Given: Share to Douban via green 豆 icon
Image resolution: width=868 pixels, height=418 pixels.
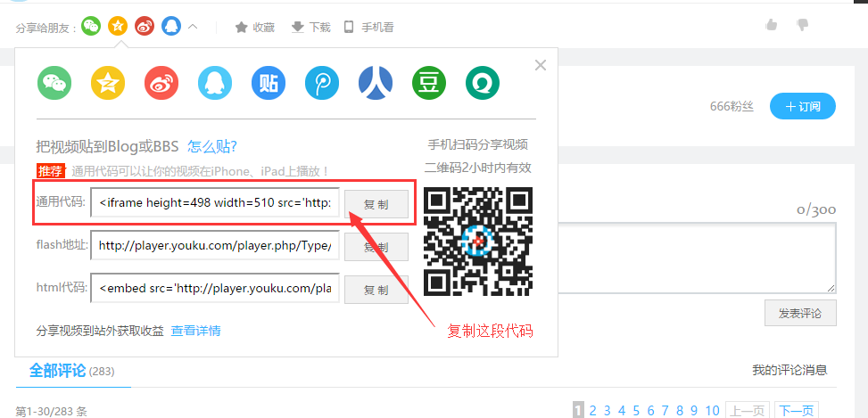Looking at the screenshot, I should click(429, 83).
